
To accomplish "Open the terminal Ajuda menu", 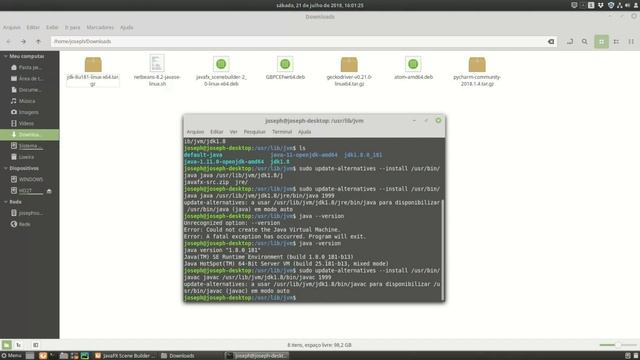I will (x=304, y=132).
